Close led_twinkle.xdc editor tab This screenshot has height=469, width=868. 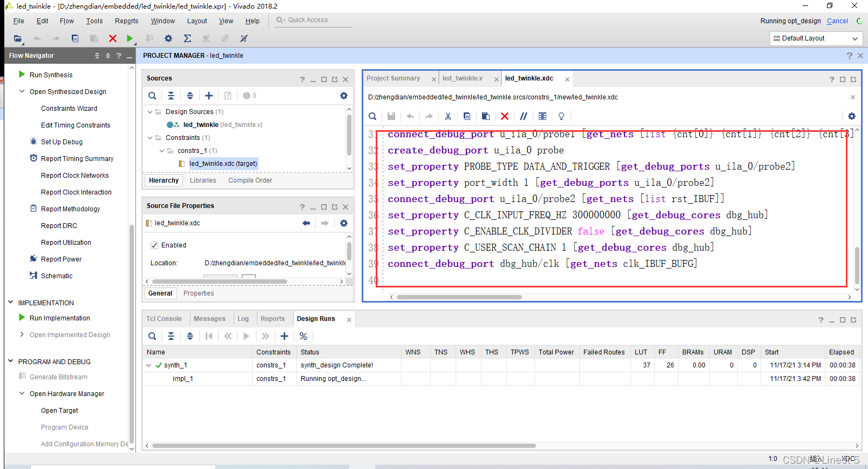(x=567, y=79)
